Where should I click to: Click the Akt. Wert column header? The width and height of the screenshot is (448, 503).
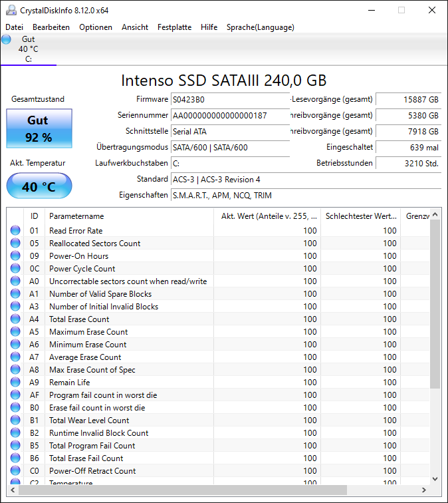click(267, 216)
